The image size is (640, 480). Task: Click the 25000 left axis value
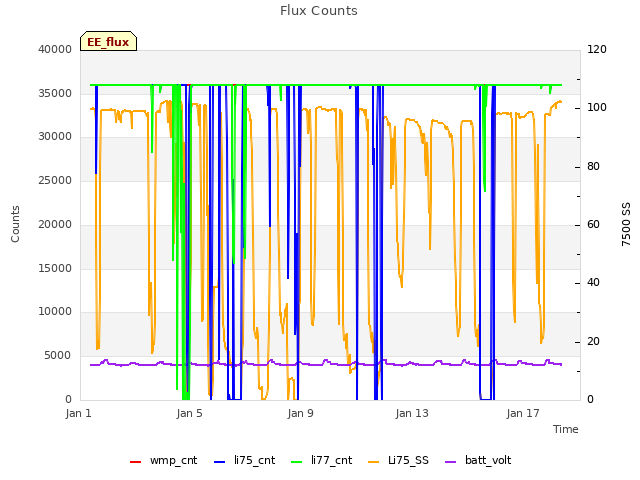(55, 180)
